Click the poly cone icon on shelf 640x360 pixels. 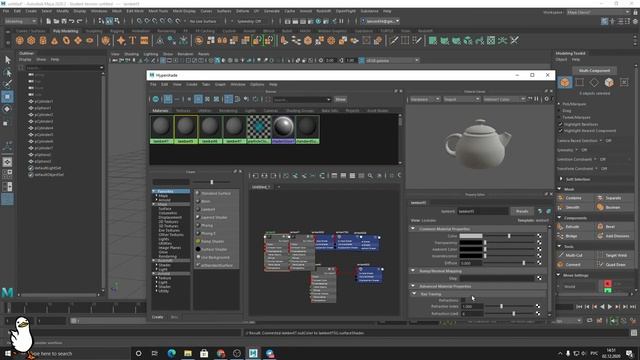54,40
